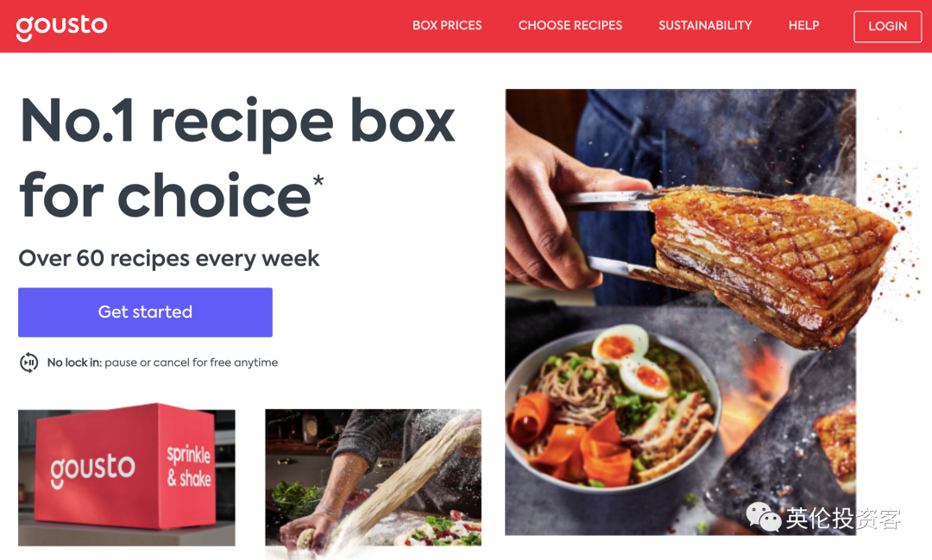Click the pause-play cycle icon
The image size is (932, 560).
[x=28, y=362]
